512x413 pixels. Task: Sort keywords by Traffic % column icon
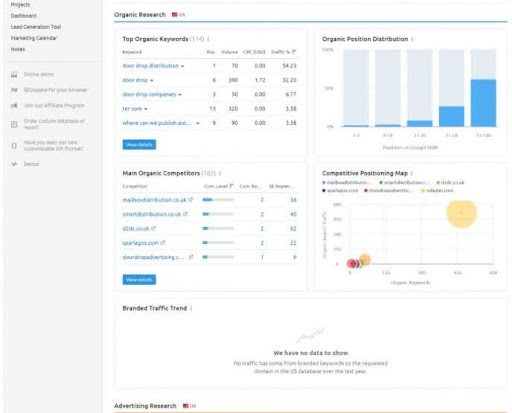[x=294, y=52]
